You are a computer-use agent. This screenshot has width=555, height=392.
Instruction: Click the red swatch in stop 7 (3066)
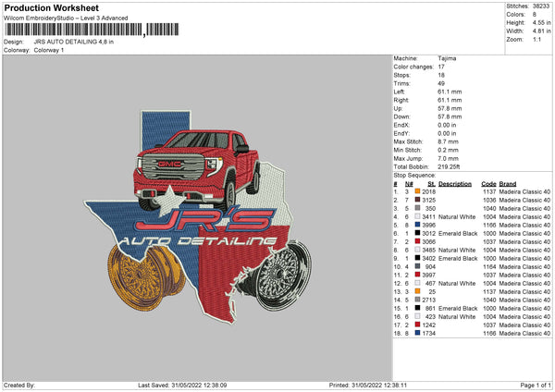(x=417, y=241)
